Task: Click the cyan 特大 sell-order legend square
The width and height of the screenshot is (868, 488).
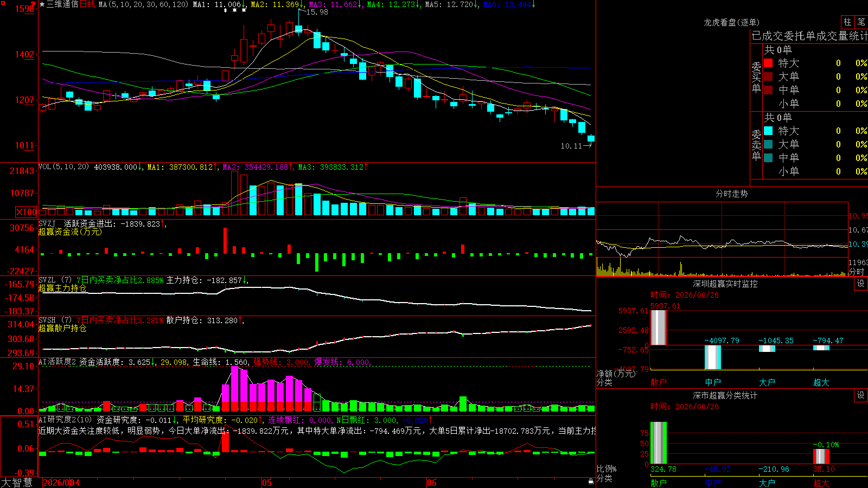Action: pos(768,131)
